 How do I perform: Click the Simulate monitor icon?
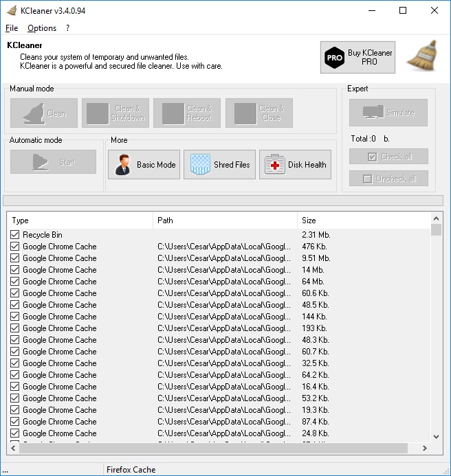(x=373, y=113)
